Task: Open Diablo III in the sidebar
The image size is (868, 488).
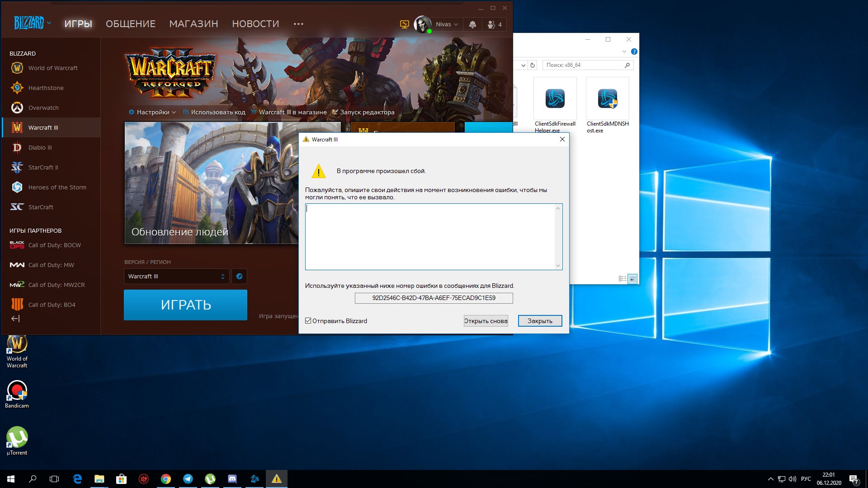Action: coord(40,147)
